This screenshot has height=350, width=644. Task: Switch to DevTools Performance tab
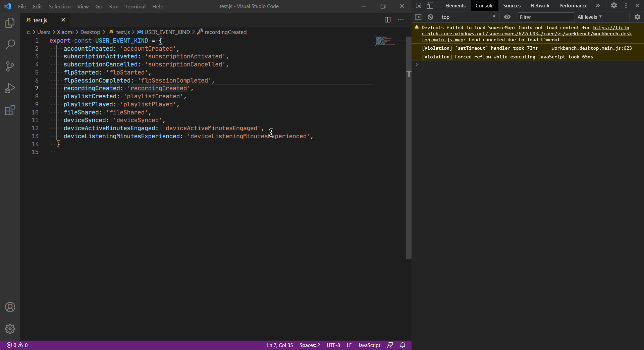tap(573, 6)
